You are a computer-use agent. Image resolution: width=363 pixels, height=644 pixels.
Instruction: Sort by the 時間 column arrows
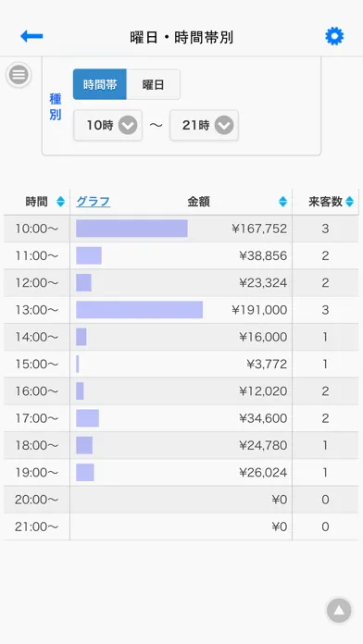[60, 202]
